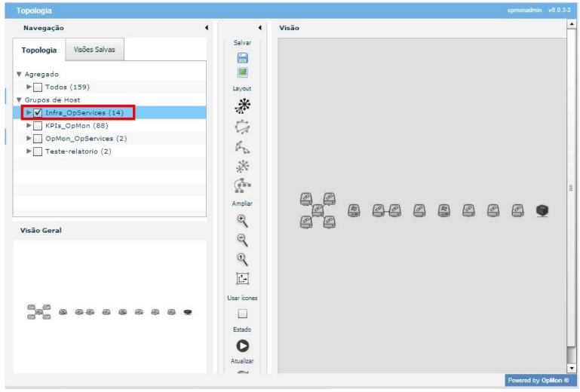Viewport: 580px width, 392px height.
Task: Select the black cube node in topology
Action: (542, 210)
